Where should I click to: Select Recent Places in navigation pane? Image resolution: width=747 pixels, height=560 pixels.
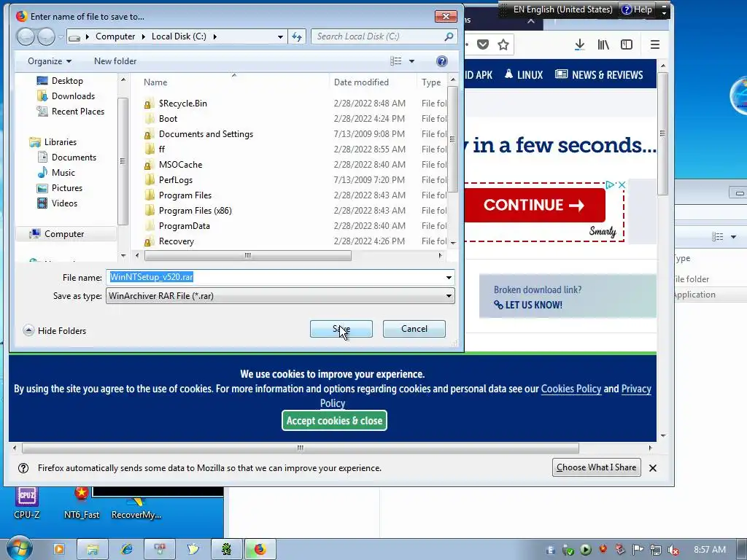pyautogui.click(x=77, y=112)
